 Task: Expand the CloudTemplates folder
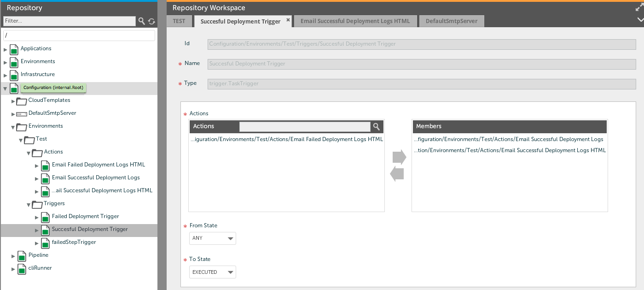[13, 101]
